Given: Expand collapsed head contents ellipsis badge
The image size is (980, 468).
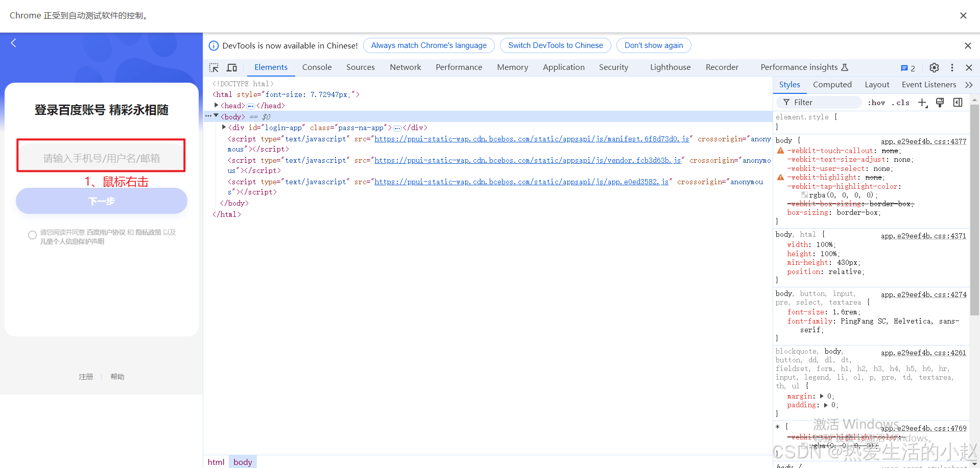Looking at the screenshot, I should point(250,106).
